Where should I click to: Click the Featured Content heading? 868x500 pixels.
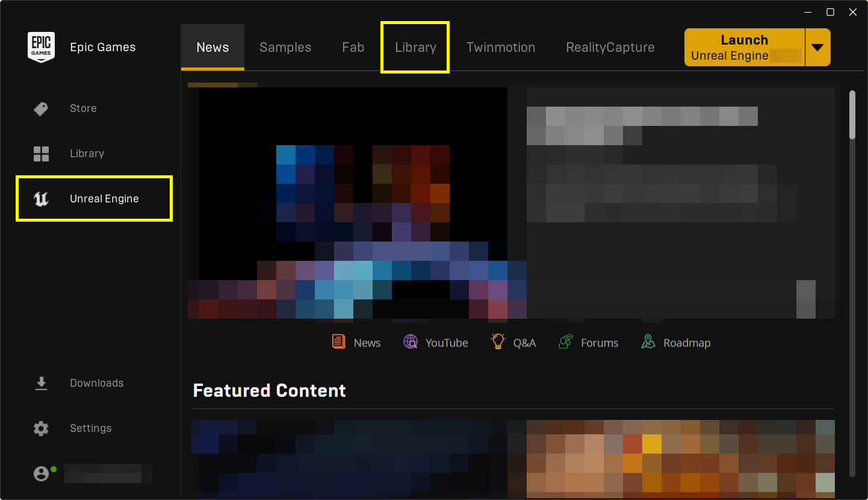(x=270, y=390)
